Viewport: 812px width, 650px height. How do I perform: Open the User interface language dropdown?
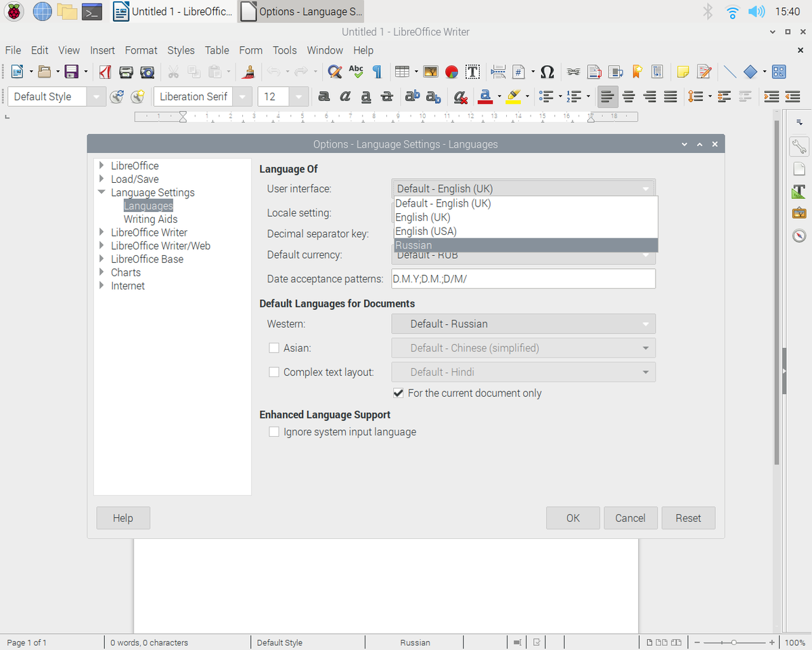click(x=524, y=189)
